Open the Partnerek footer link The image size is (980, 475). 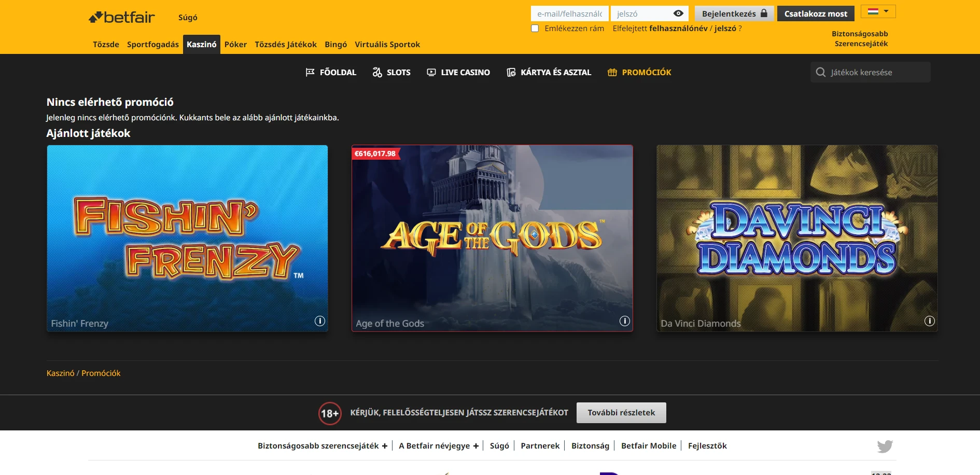coord(540,446)
